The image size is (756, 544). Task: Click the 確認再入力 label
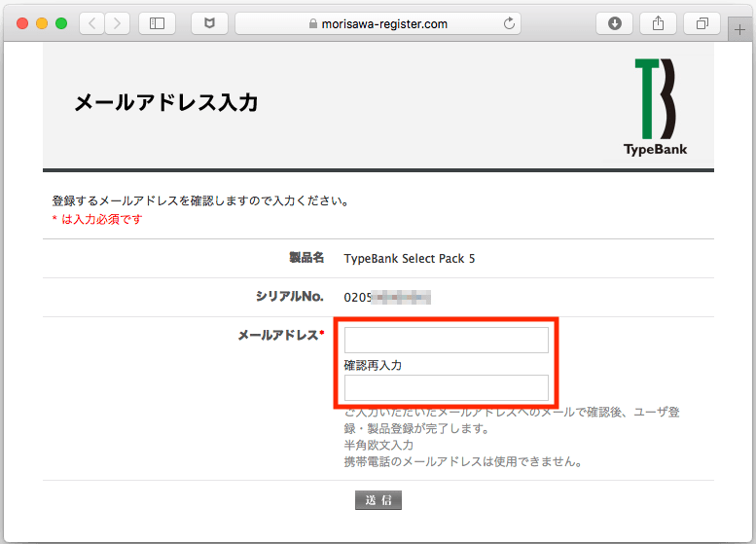[373, 365]
